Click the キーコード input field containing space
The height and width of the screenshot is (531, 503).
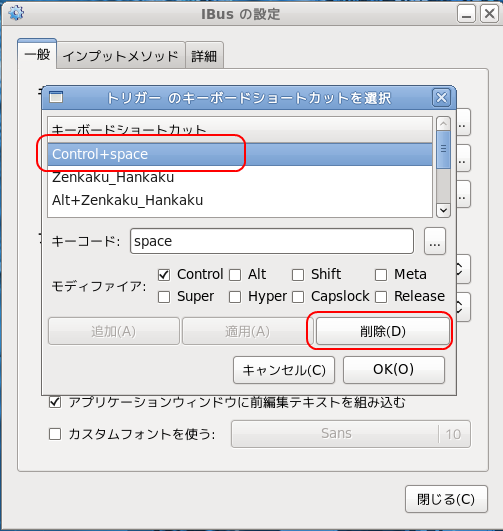[272, 241]
